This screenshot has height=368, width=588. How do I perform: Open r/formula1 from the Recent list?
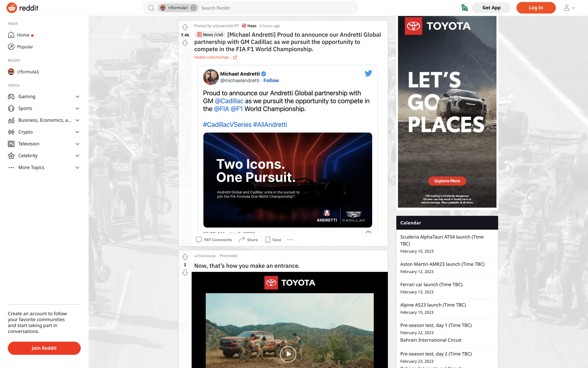click(23, 72)
